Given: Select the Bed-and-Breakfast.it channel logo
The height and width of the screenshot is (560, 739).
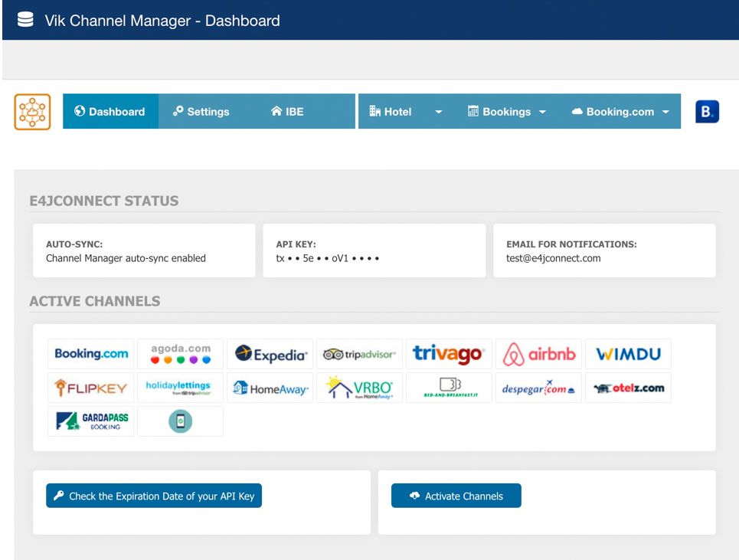Looking at the screenshot, I should point(450,388).
